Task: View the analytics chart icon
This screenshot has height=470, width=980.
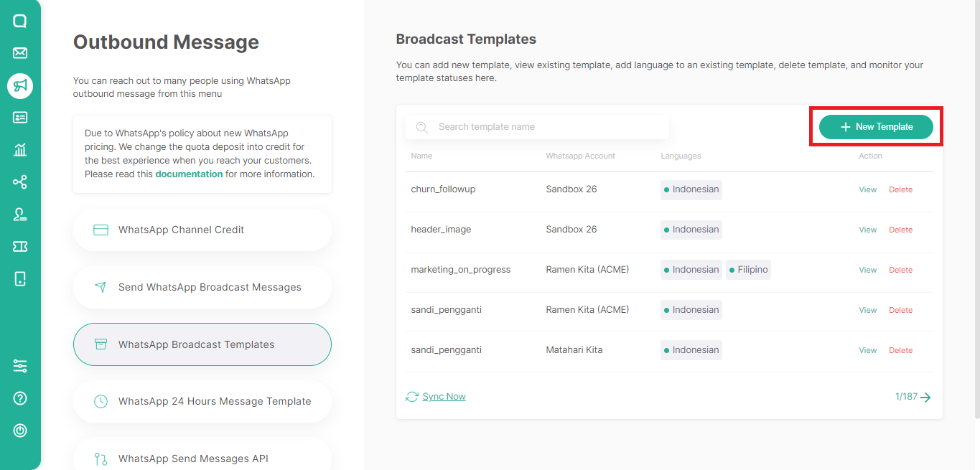Action: coord(19,150)
